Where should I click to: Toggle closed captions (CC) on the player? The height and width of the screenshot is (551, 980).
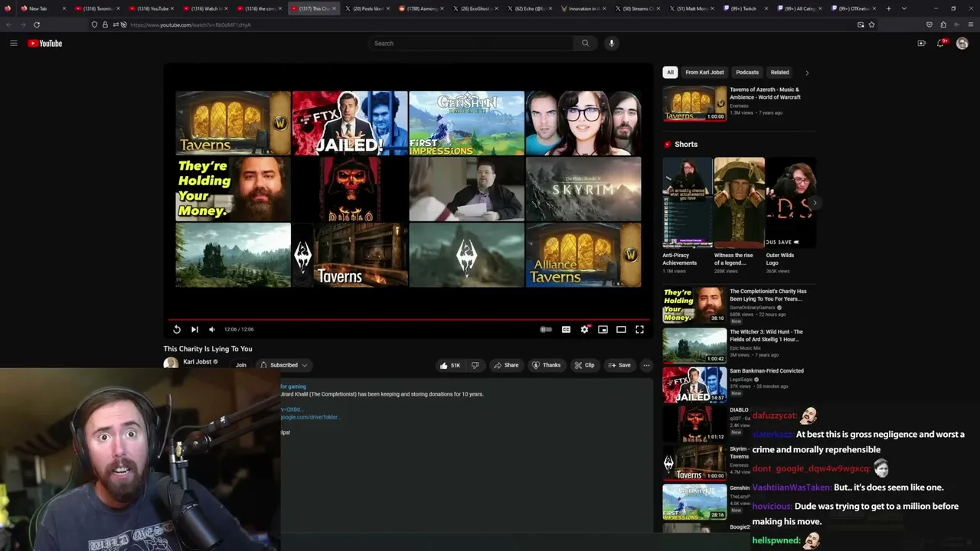(566, 329)
